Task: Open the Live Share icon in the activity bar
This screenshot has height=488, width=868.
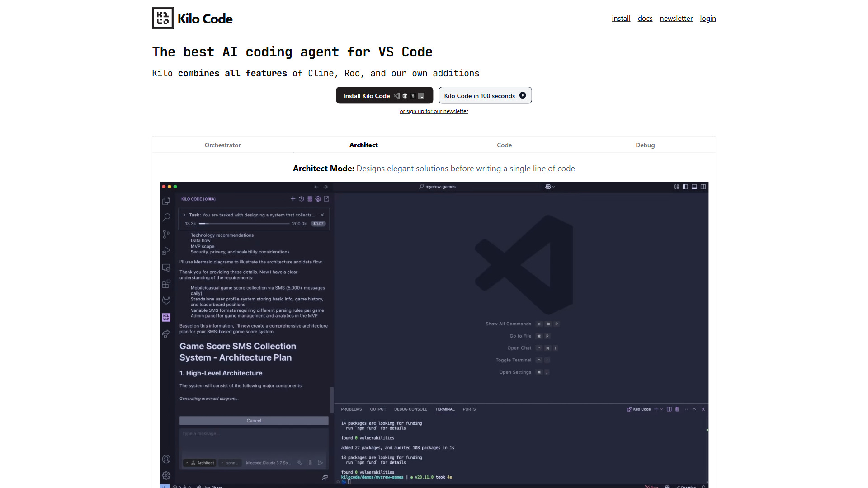Action: click(x=166, y=334)
